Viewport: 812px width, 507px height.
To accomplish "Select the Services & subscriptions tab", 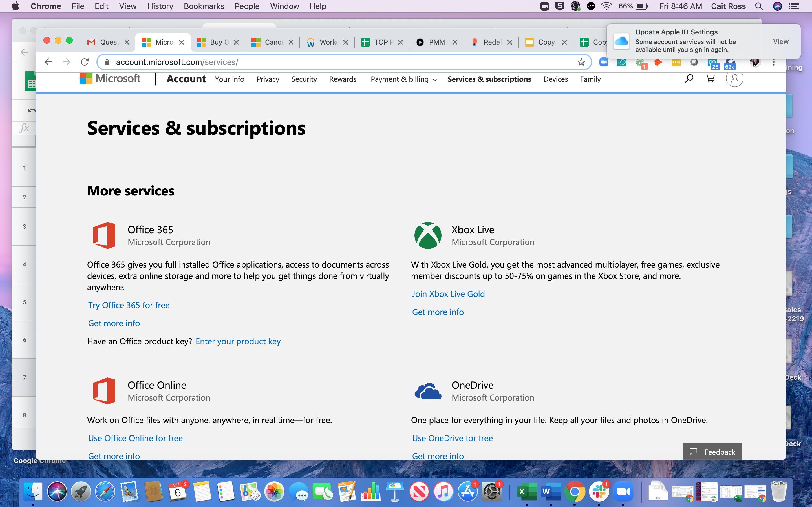I will point(489,79).
